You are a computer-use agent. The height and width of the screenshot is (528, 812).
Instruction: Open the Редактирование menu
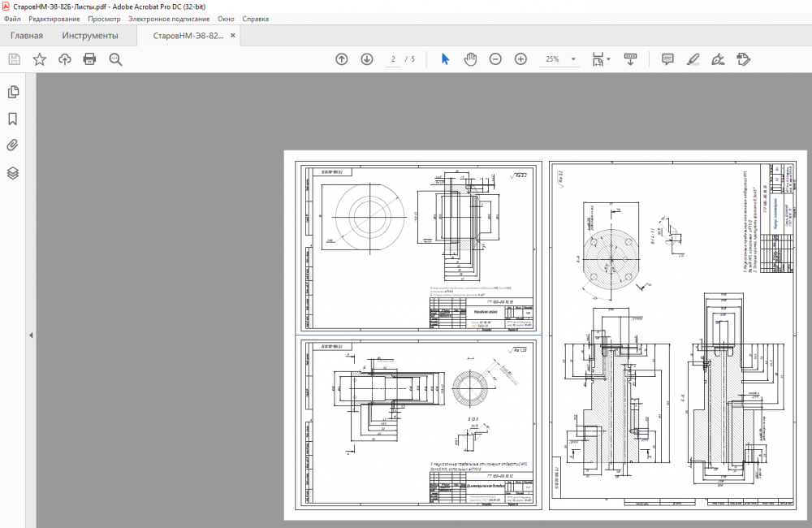pos(54,18)
